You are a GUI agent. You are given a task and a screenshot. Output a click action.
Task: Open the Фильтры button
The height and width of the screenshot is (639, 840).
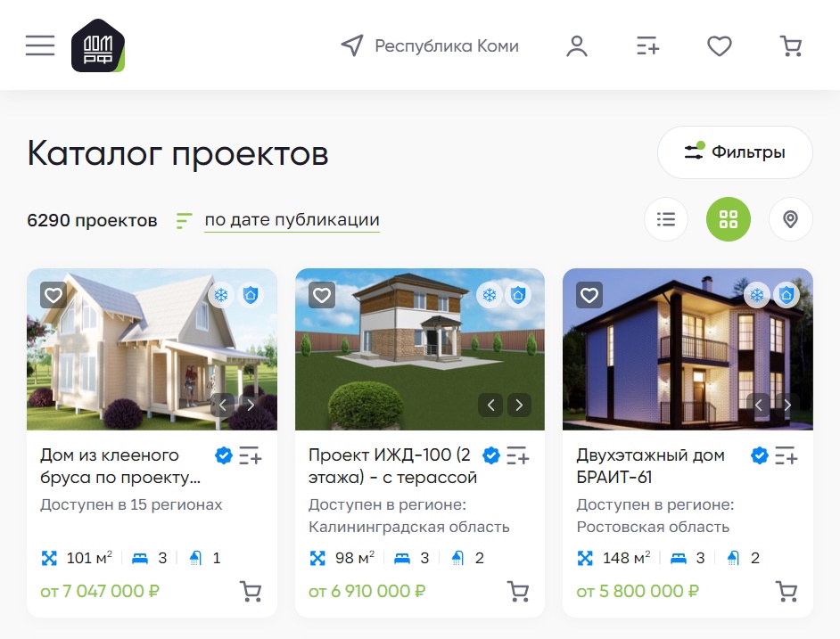point(735,152)
